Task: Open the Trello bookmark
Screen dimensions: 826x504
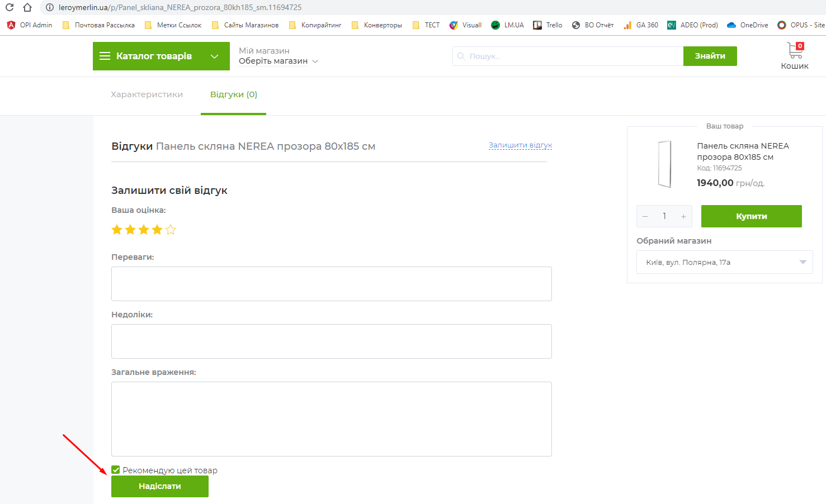Action: click(x=548, y=25)
